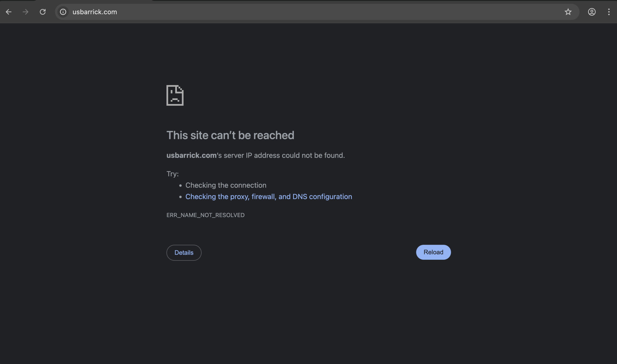Open proxy, firewall, and DNS configuration link
The width and height of the screenshot is (617, 364).
(268, 197)
